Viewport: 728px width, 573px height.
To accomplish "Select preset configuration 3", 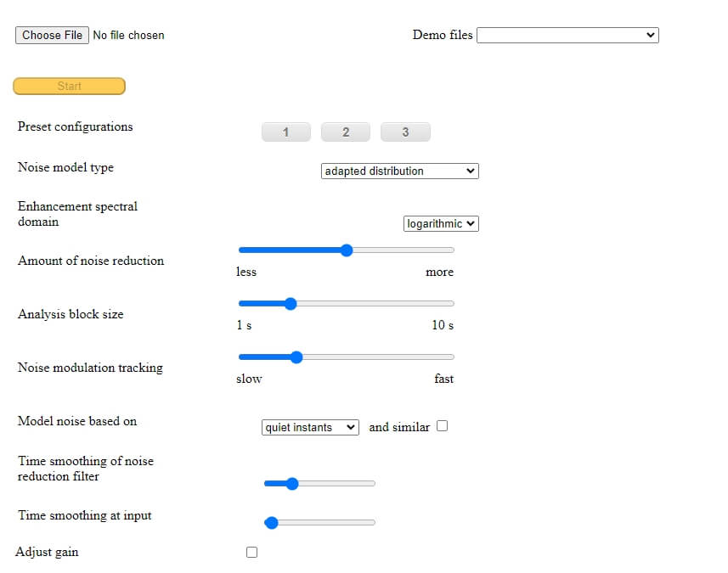I will click(405, 132).
